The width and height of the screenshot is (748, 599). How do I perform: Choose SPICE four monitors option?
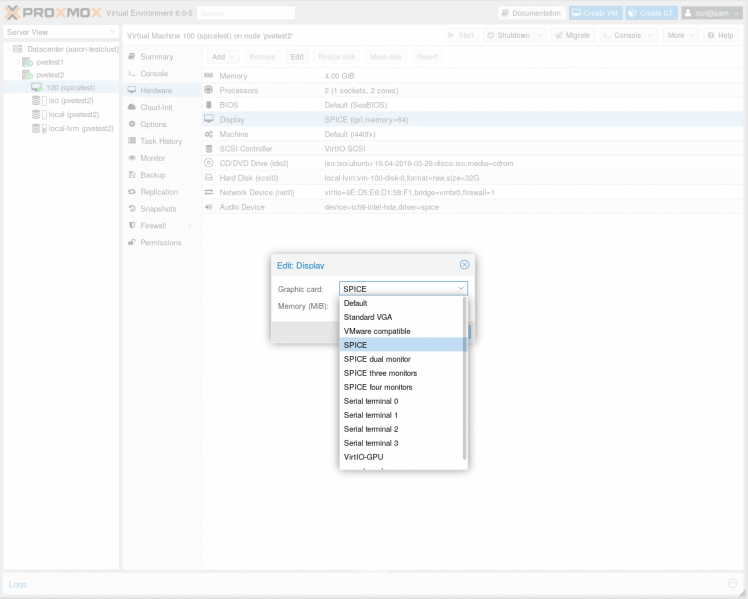[402, 387]
